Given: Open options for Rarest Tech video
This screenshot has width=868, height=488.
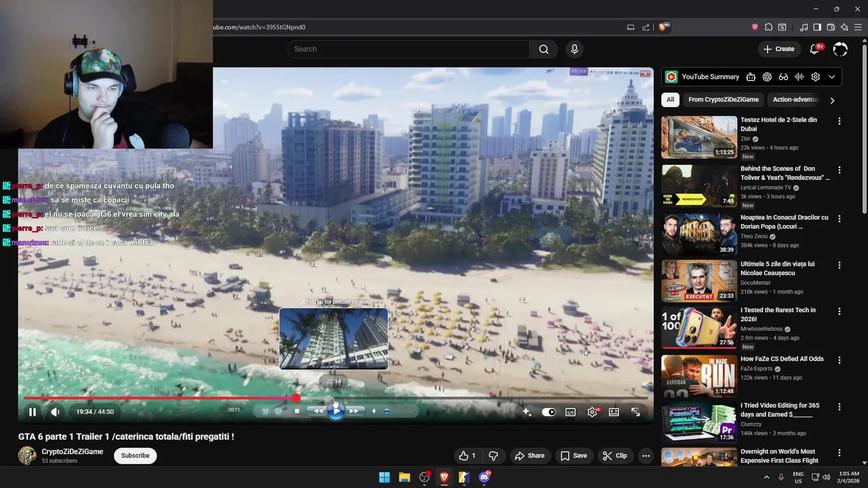Looking at the screenshot, I should (x=839, y=312).
